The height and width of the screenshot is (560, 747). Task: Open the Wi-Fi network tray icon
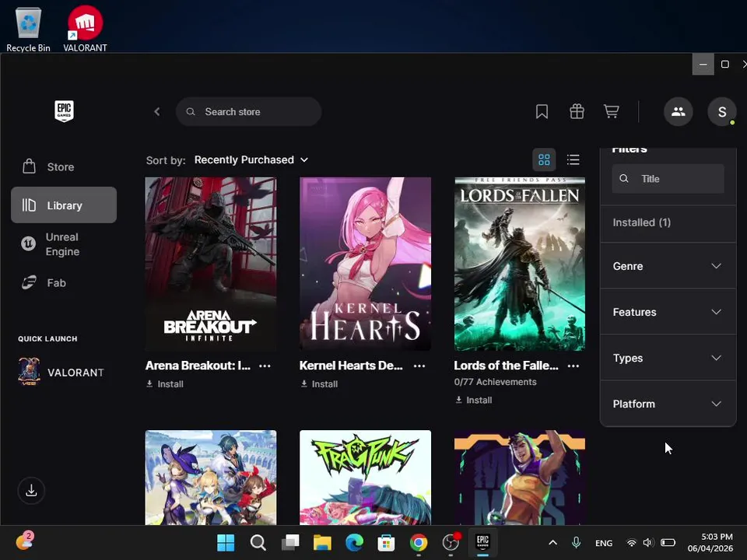click(631, 543)
